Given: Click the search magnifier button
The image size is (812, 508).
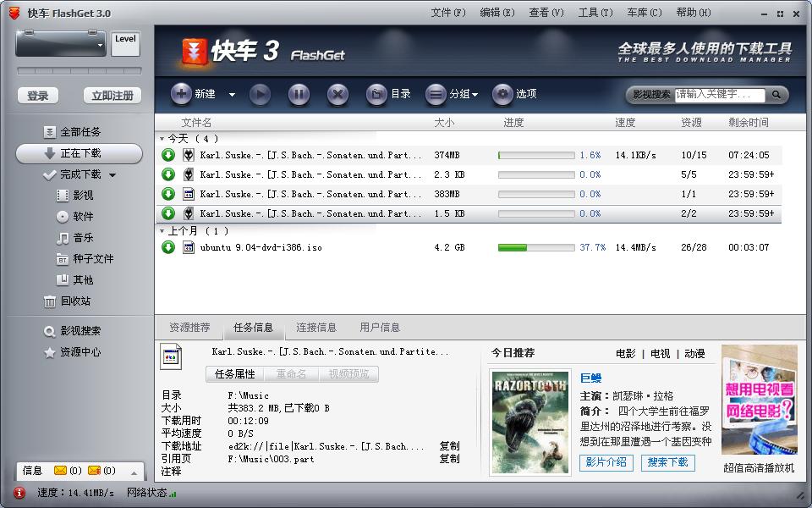Looking at the screenshot, I should (776, 94).
